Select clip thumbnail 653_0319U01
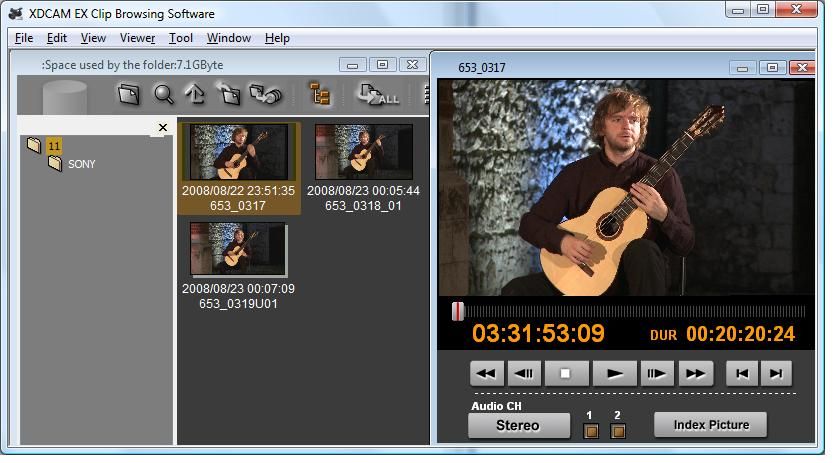This screenshot has height=463, width=835. [x=239, y=249]
